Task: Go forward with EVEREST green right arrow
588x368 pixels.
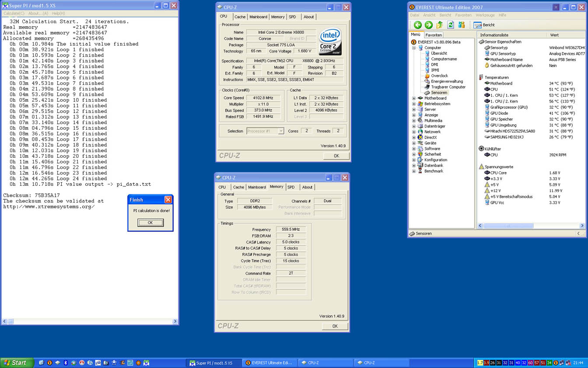Action: (428, 25)
